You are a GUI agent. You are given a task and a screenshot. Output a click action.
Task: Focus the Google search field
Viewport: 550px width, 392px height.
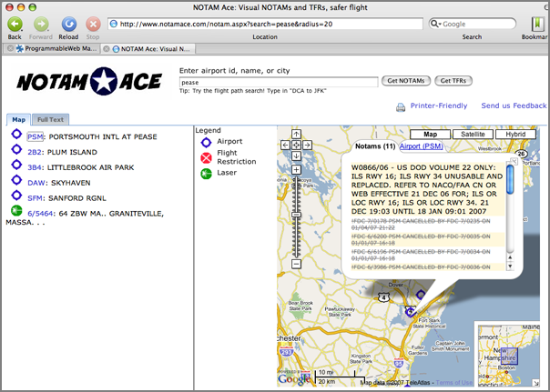(472, 24)
